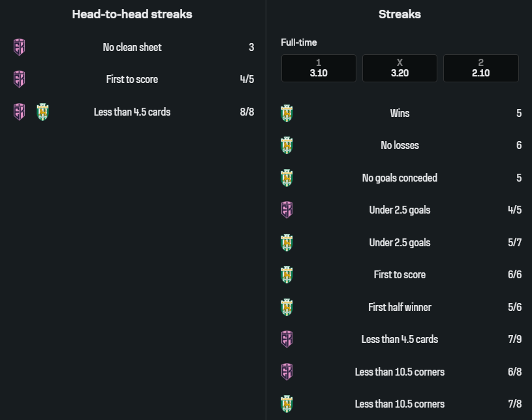Click the Head-to-head streaks heading
This screenshot has height=420, width=532.
tap(132, 14)
